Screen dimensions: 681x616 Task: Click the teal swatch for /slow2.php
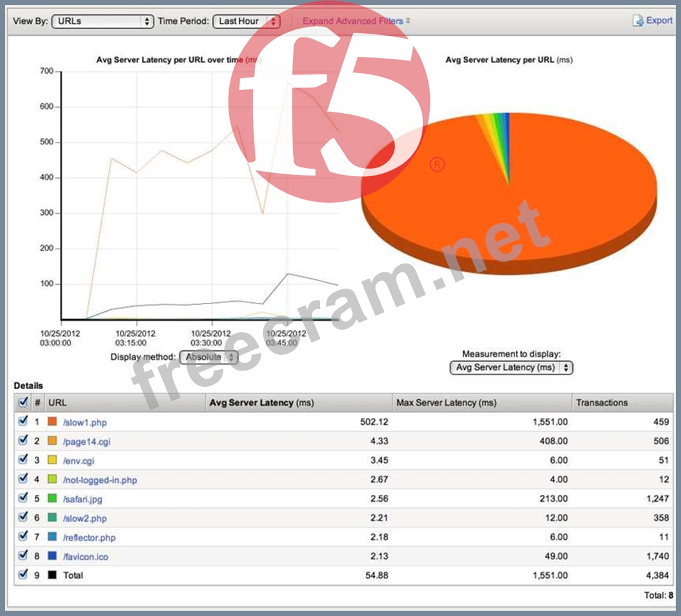tap(52, 517)
